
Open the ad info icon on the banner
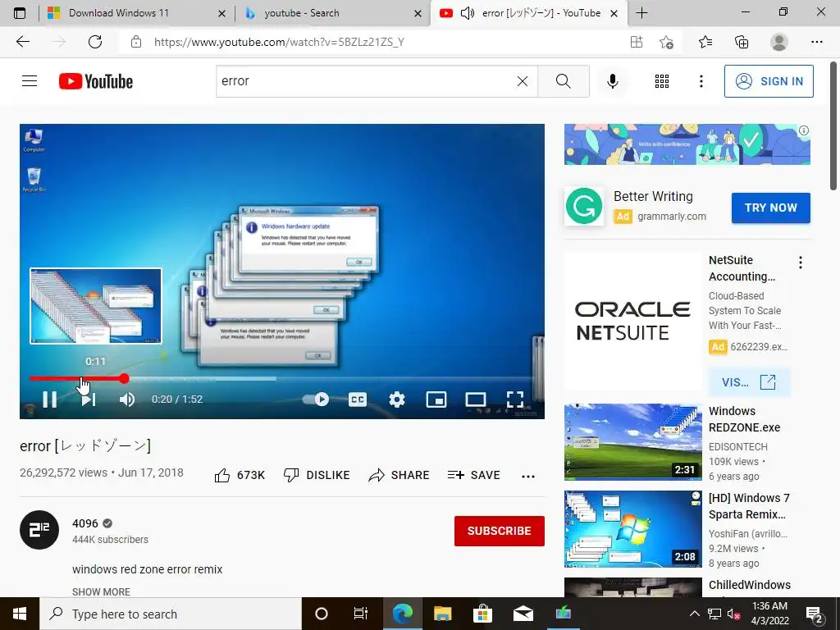[804, 130]
